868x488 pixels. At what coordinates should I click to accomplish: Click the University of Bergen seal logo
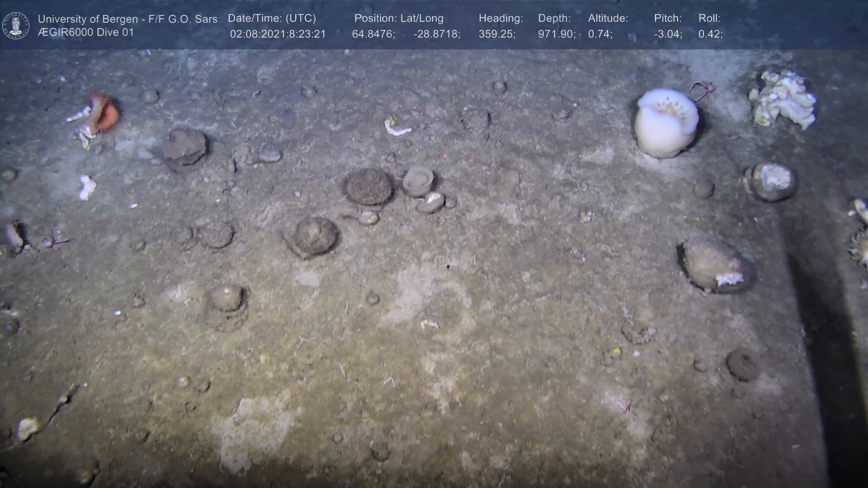point(16,25)
